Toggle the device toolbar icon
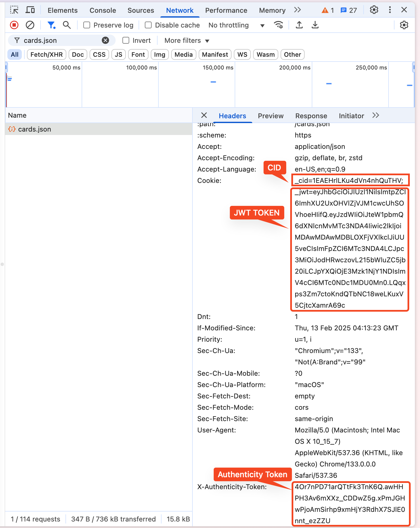Image resolution: width=420 pixels, height=528 pixels. 30,10
